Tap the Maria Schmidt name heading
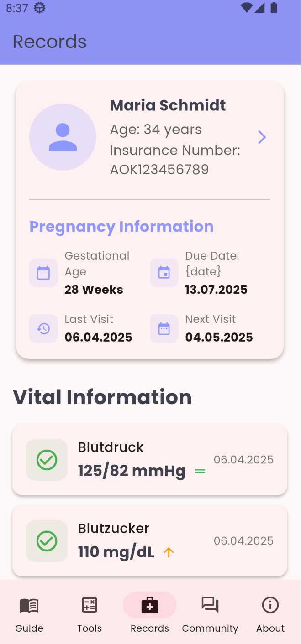Screen dimensions: 301x644 point(168,105)
